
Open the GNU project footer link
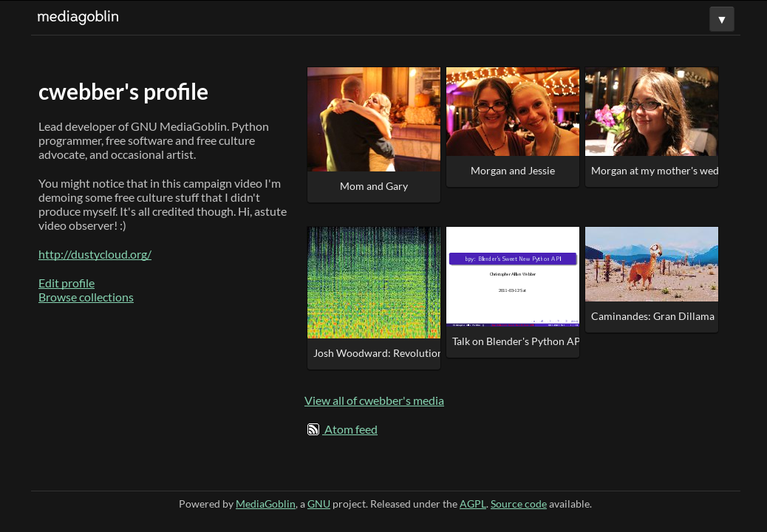click(x=318, y=504)
